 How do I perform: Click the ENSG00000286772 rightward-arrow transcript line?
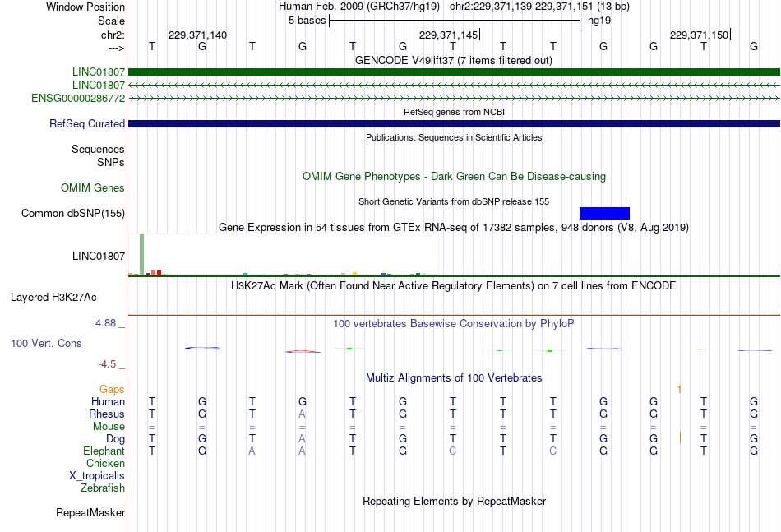(455, 99)
